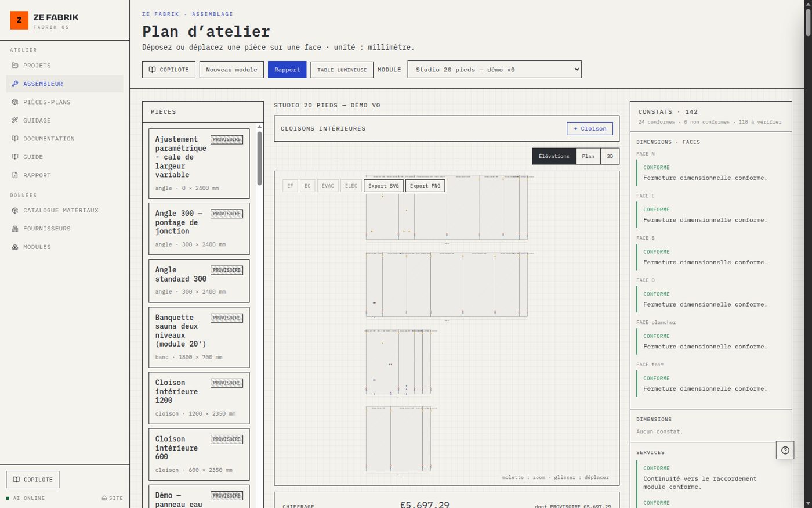Screen dimensions: 812x508
Task: Toggle the EF layer filter
Action: click(x=290, y=186)
